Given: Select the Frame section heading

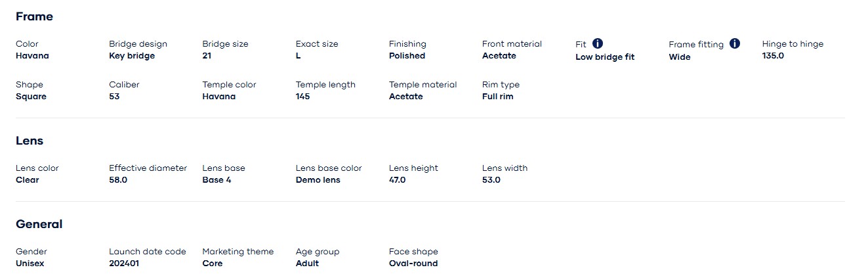Looking at the screenshot, I should coord(34,16).
